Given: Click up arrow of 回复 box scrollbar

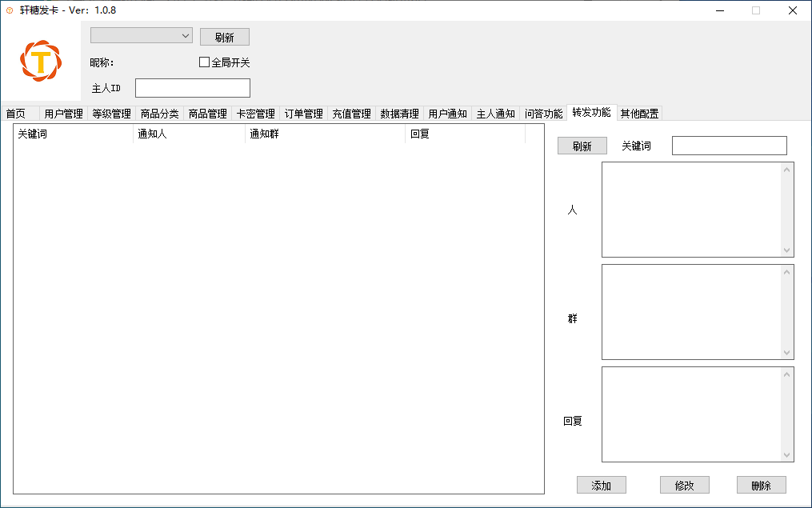Looking at the screenshot, I should tap(786, 374).
